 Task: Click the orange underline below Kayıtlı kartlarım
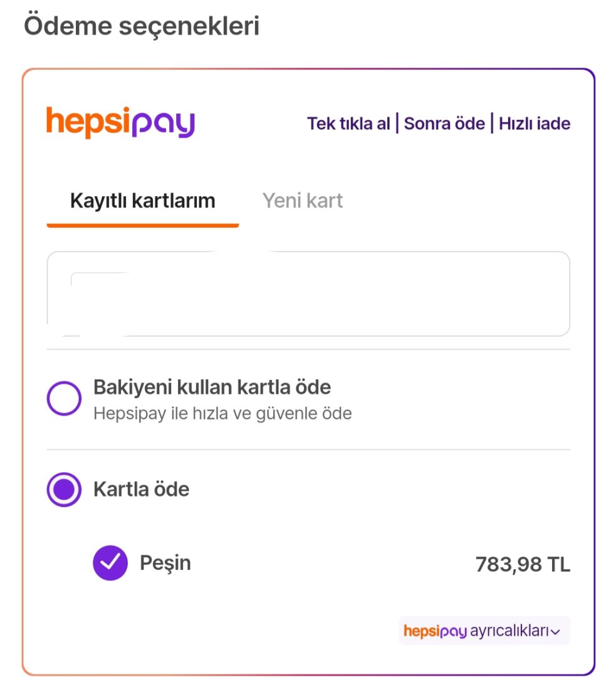pos(142,225)
